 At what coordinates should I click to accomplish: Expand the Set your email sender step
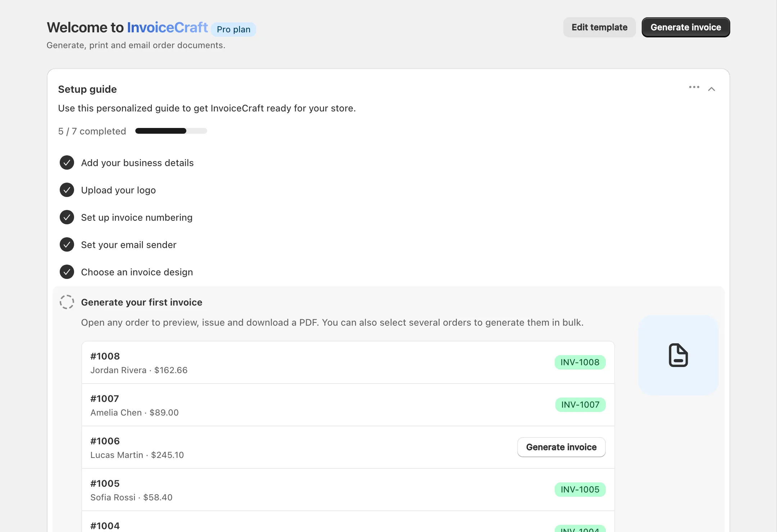pyautogui.click(x=129, y=245)
